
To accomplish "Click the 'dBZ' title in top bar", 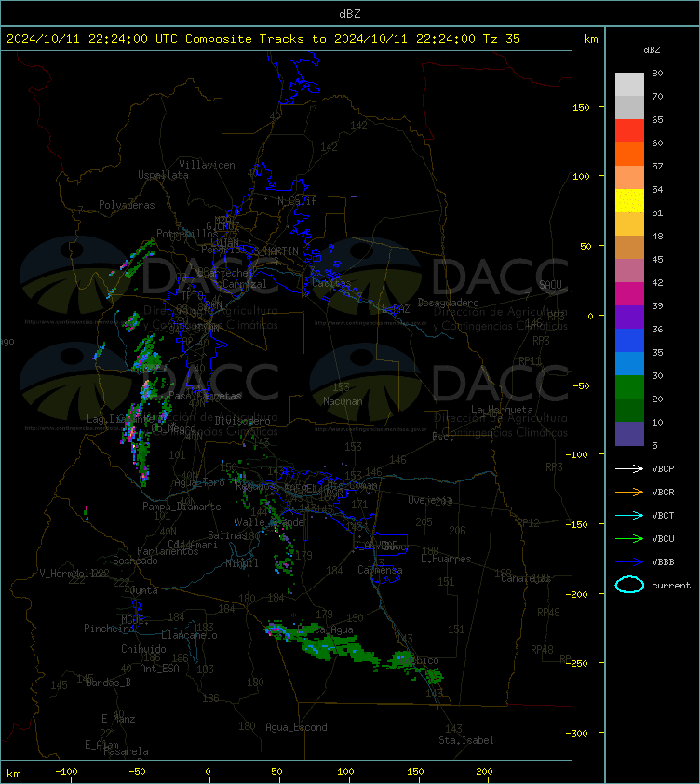I will (x=349, y=14).
